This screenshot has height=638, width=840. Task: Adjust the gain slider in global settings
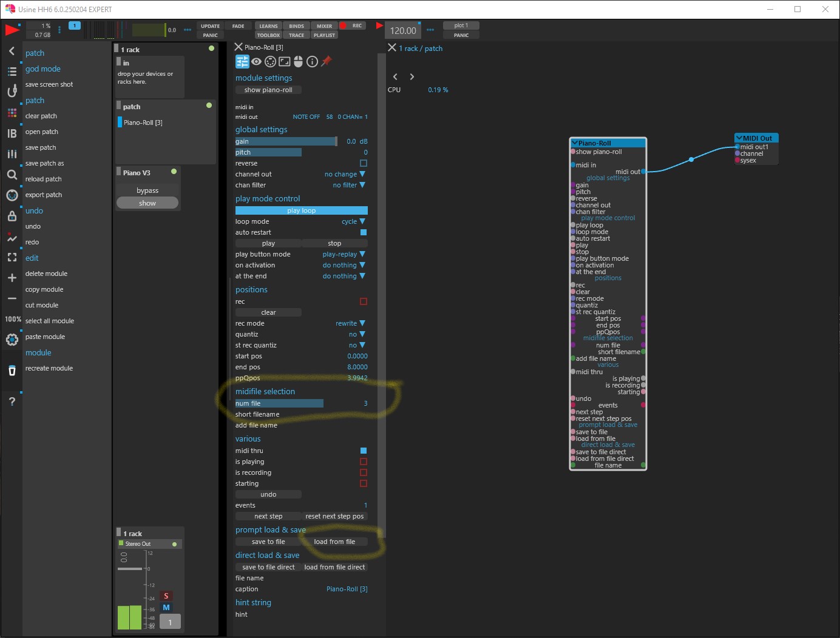click(286, 141)
